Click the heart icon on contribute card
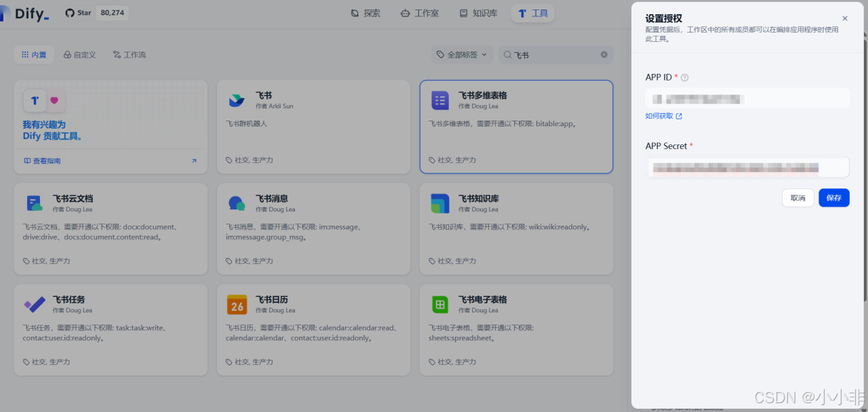This screenshot has width=868, height=412. [x=54, y=100]
